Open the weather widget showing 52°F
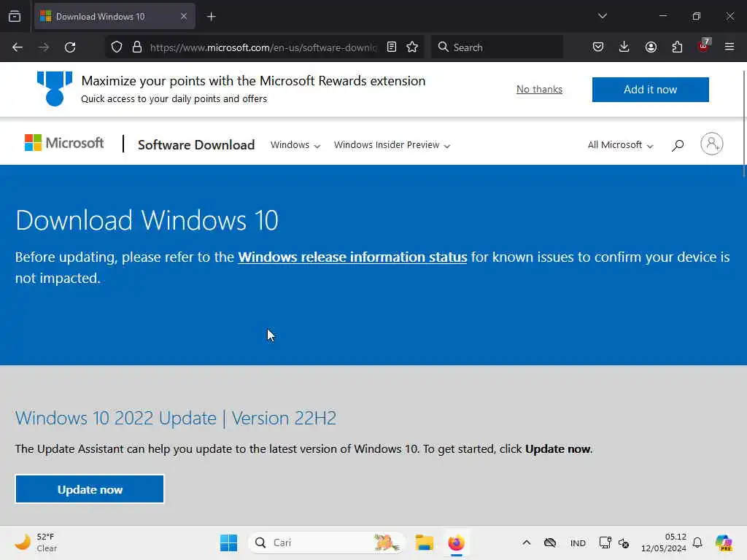The width and height of the screenshot is (747, 560). click(36, 542)
